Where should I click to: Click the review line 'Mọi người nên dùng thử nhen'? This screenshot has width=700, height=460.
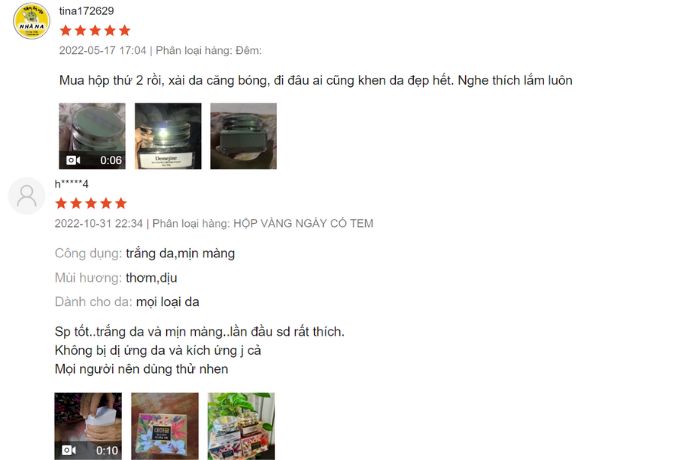(142, 369)
